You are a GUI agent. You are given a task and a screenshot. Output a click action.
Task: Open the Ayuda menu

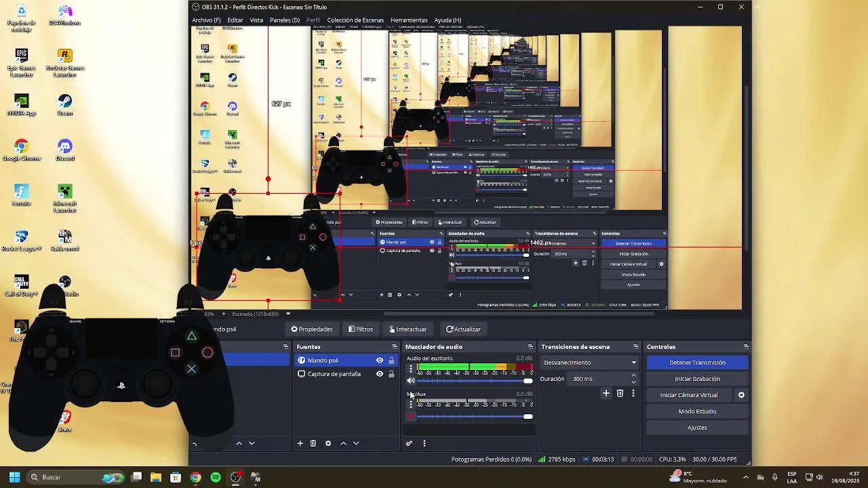tap(448, 20)
